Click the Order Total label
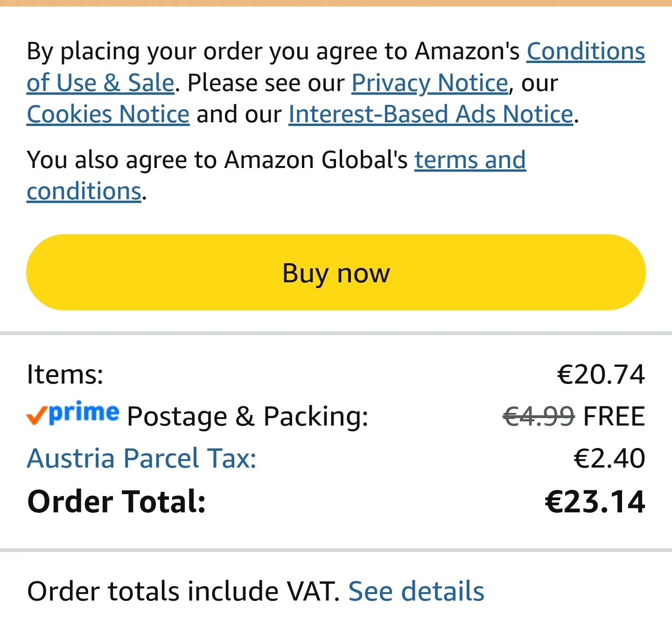The height and width of the screenshot is (629, 672). click(x=117, y=502)
